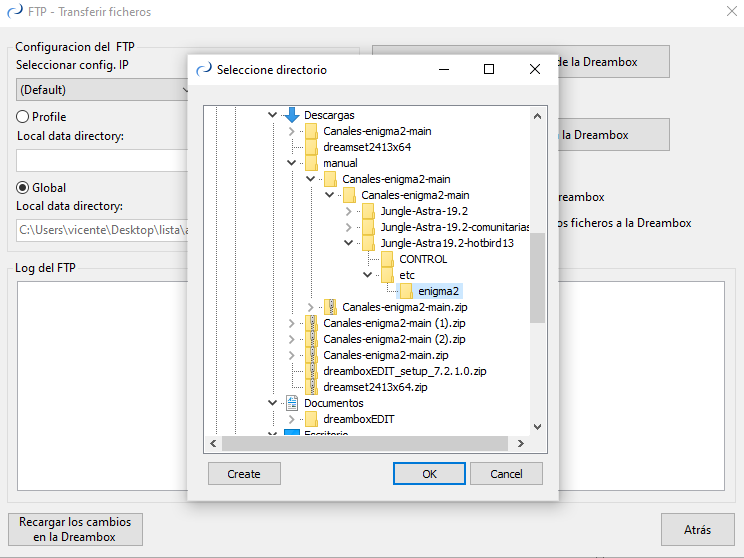Screen dimensions: 744x558
Task: Click the dreamboxEDIT folder icon
Action: click(x=311, y=419)
